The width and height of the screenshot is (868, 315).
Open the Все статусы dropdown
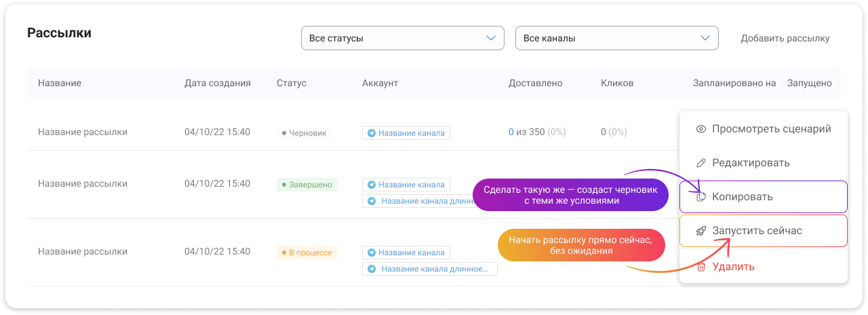(402, 38)
